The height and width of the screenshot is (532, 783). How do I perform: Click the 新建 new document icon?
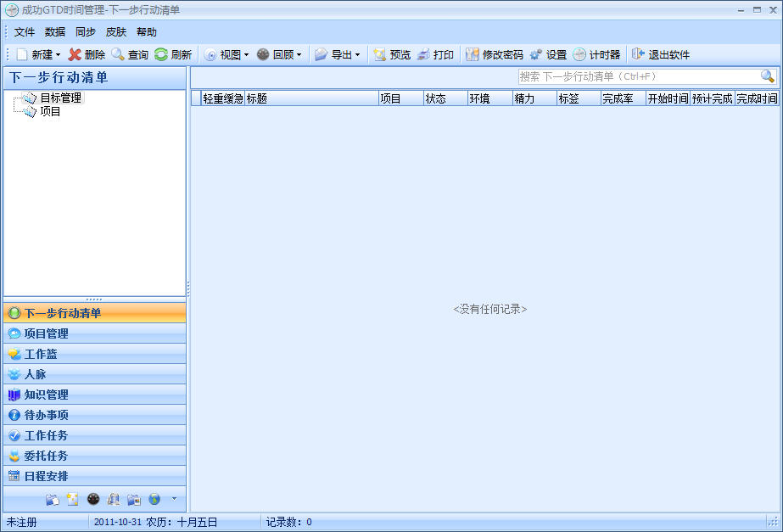click(22, 54)
